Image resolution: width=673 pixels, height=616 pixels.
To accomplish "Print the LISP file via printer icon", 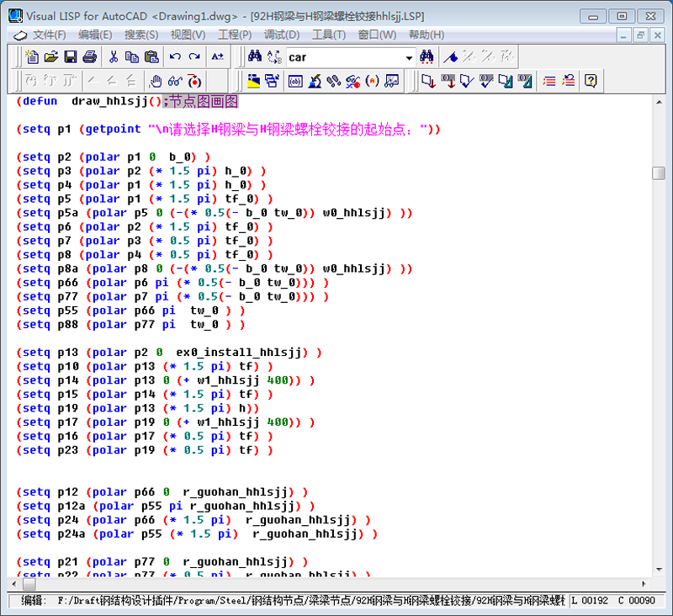I will point(89,56).
